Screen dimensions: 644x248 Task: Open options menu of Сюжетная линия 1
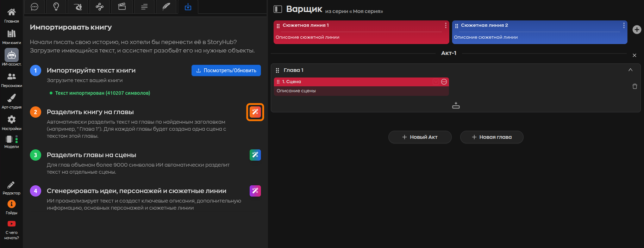tap(445, 25)
